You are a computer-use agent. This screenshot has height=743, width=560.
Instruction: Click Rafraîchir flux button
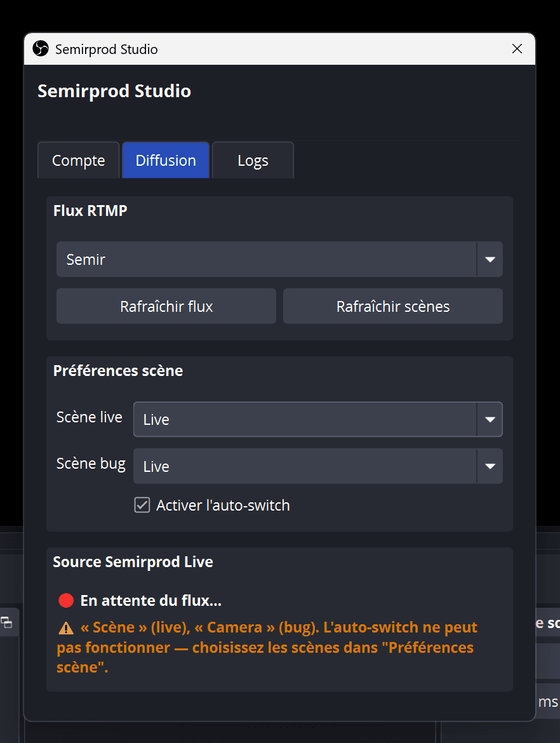pyautogui.click(x=166, y=306)
